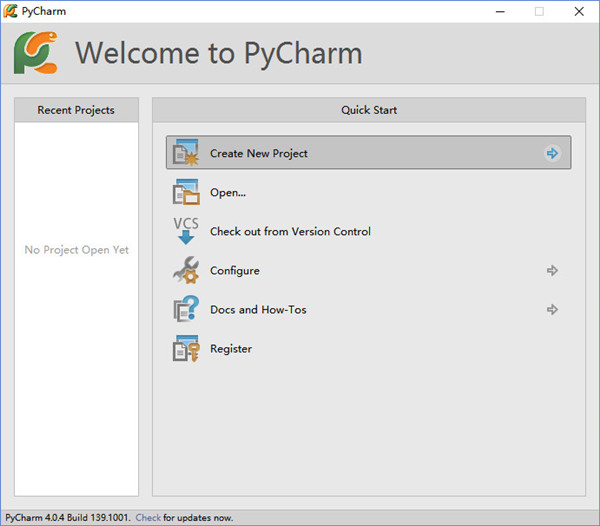Click the Docs and How-Tos question mark icon

pos(186,309)
